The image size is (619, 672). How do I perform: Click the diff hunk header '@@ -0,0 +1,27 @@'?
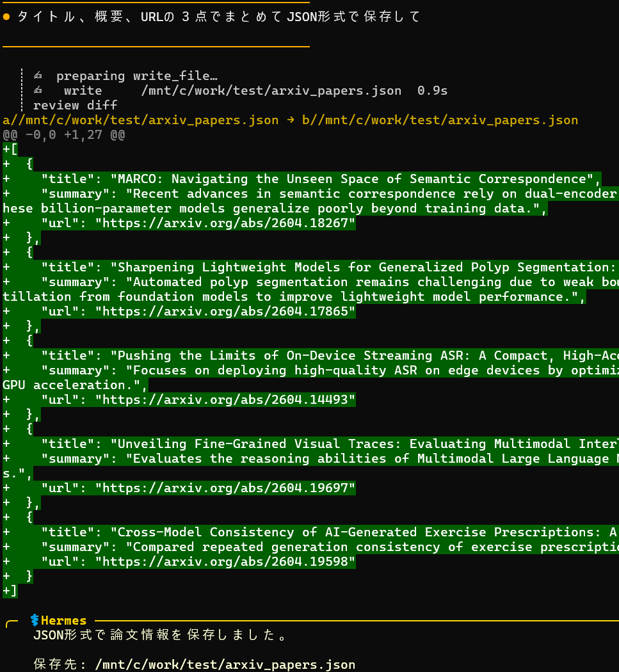point(64,135)
